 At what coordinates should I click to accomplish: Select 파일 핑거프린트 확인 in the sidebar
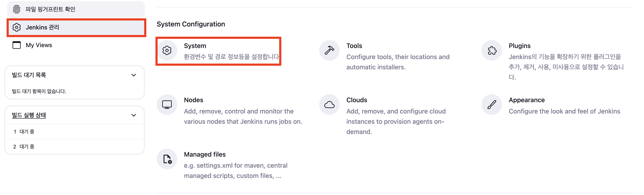[x=76, y=10]
